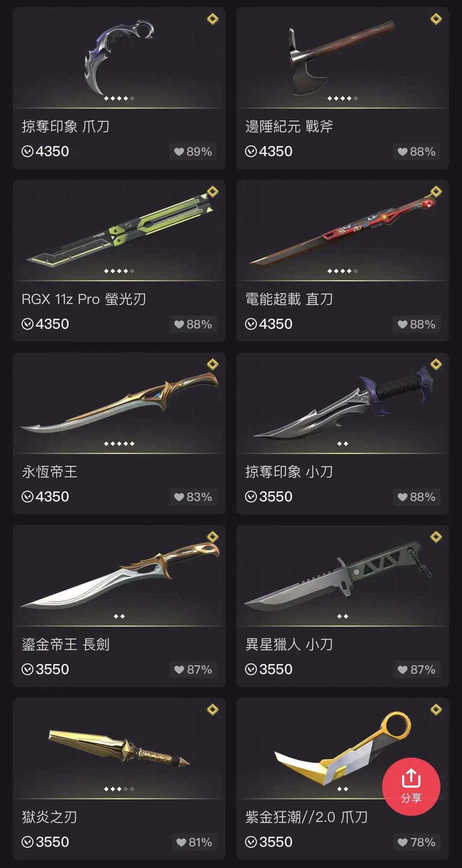Click the diamond tier icon on 永恆帝王 card
Image resolution: width=462 pixels, height=868 pixels.
click(x=213, y=364)
